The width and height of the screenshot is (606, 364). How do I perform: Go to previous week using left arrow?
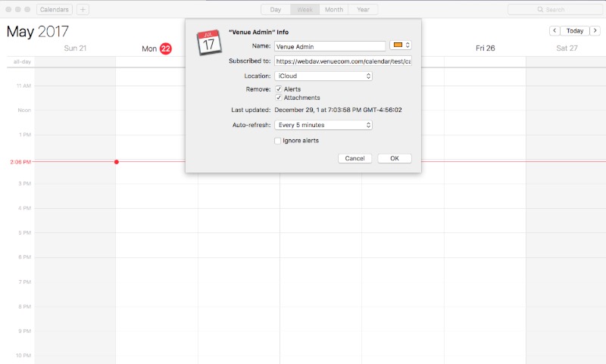(555, 31)
